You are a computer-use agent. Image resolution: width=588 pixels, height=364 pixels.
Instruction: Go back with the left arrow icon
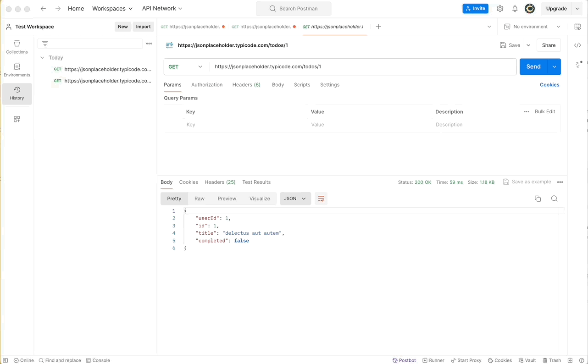point(43,9)
